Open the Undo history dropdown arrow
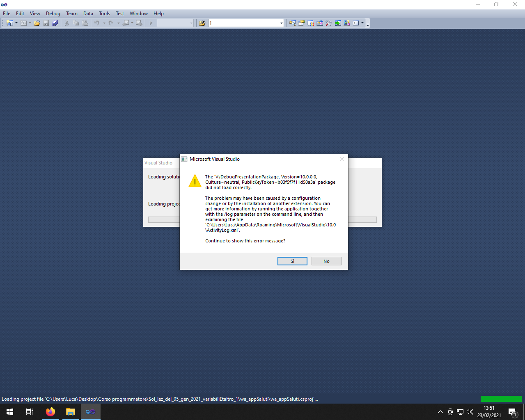The image size is (525, 420). click(104, 23)
